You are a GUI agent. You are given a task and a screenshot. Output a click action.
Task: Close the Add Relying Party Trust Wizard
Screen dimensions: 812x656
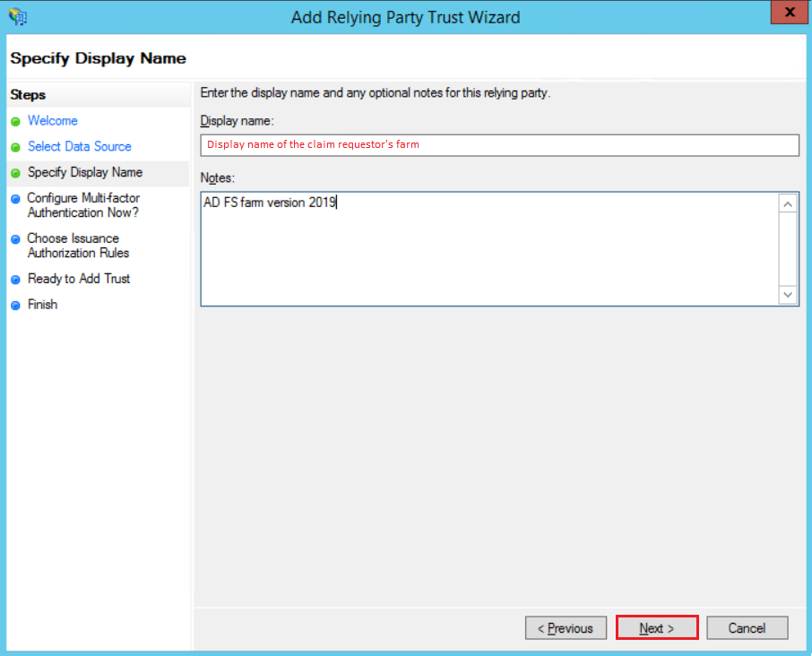pyautogui.click(x=790, y=13)
